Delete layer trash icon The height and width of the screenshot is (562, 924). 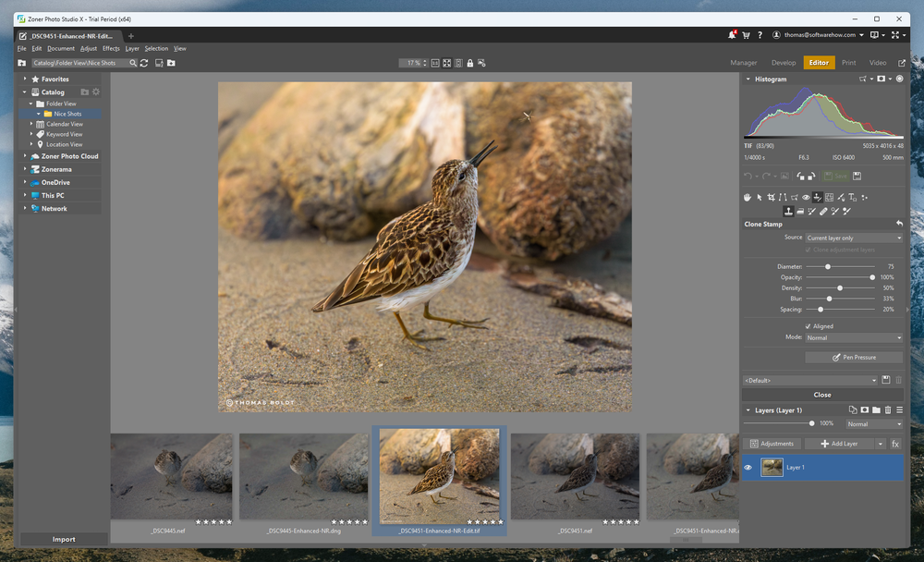pyautogui.click(x=888, y=409)
